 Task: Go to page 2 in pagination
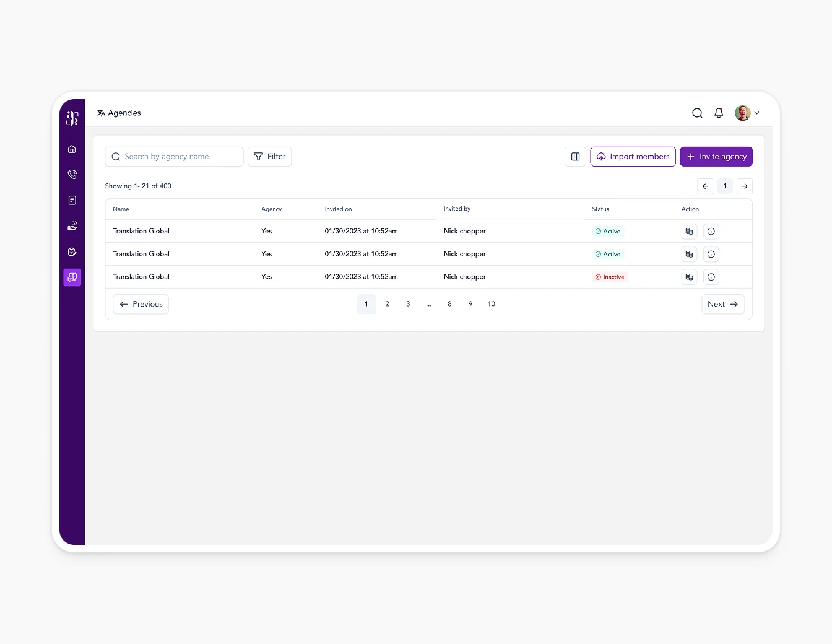(x=387, y=304)
